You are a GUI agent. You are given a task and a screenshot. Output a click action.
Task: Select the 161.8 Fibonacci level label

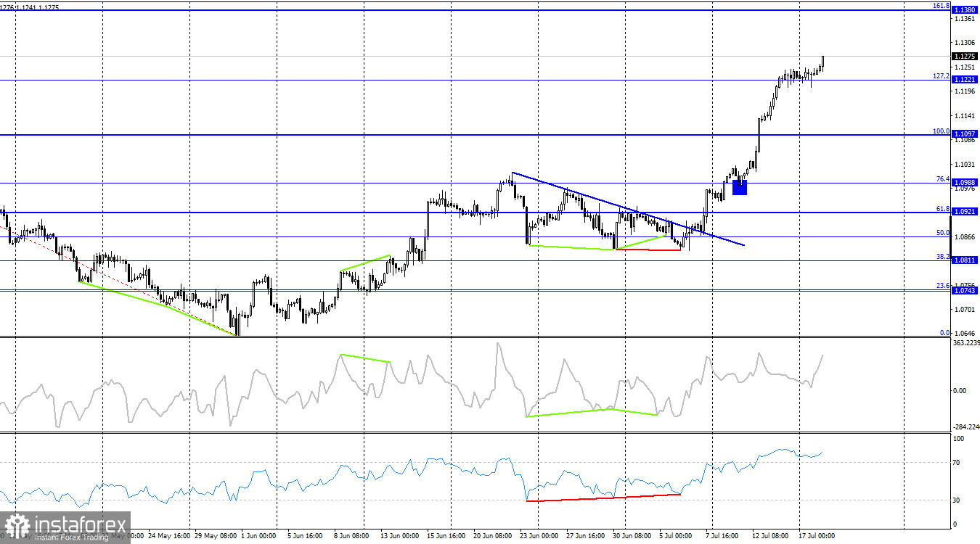coord(941,6)
